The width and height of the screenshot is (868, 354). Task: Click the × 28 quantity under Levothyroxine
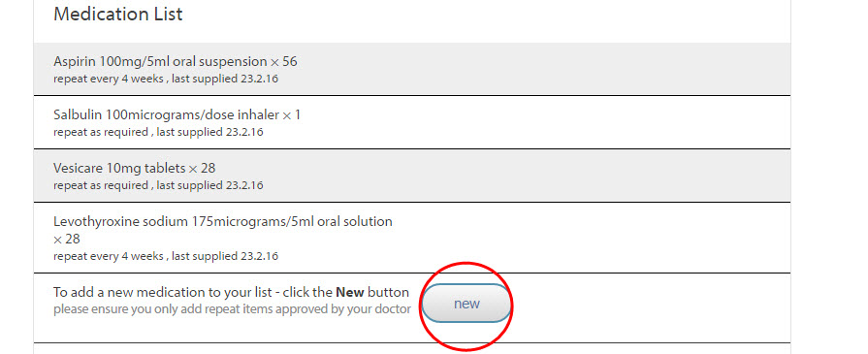[x=67, y=240]
